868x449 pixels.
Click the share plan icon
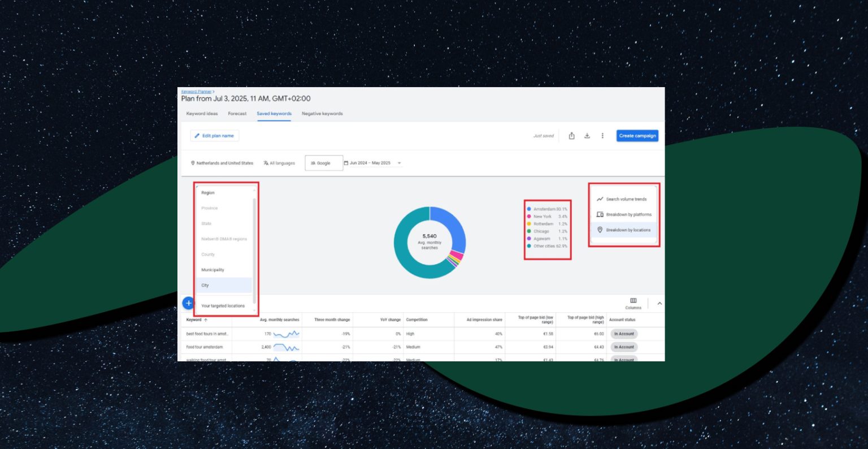click(571, 136)
